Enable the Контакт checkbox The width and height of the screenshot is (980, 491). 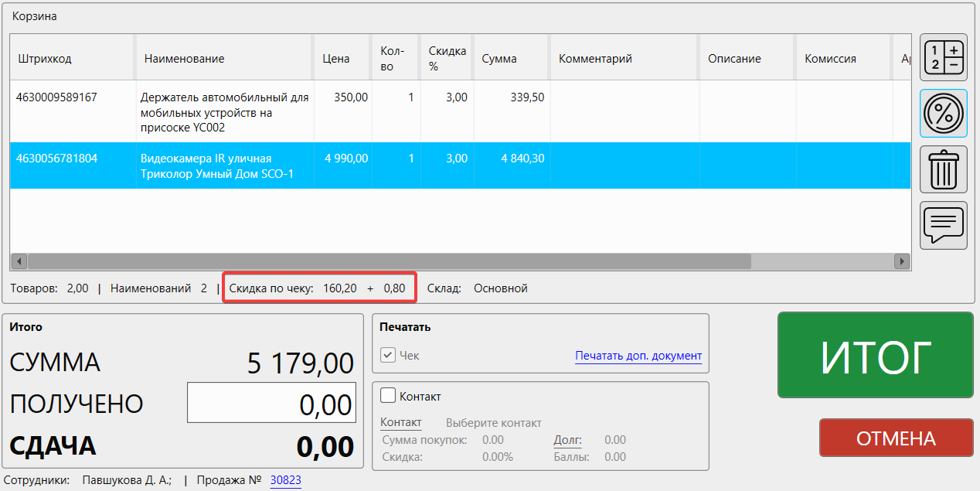click(388, 396)
